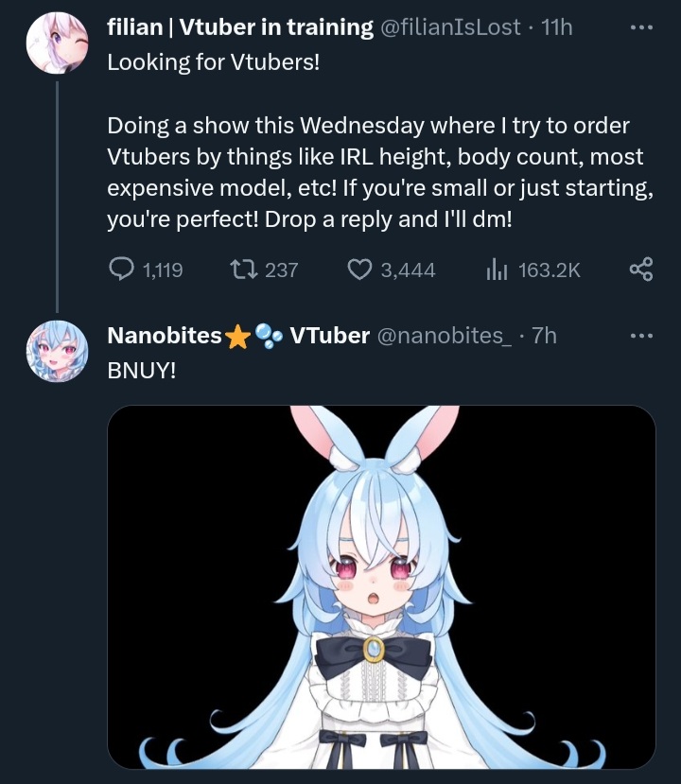Viewport: 681px width, 784px height.
Task: Click the reply speech bubble icon
Action: pyautogui.click(x=121, y=269)
